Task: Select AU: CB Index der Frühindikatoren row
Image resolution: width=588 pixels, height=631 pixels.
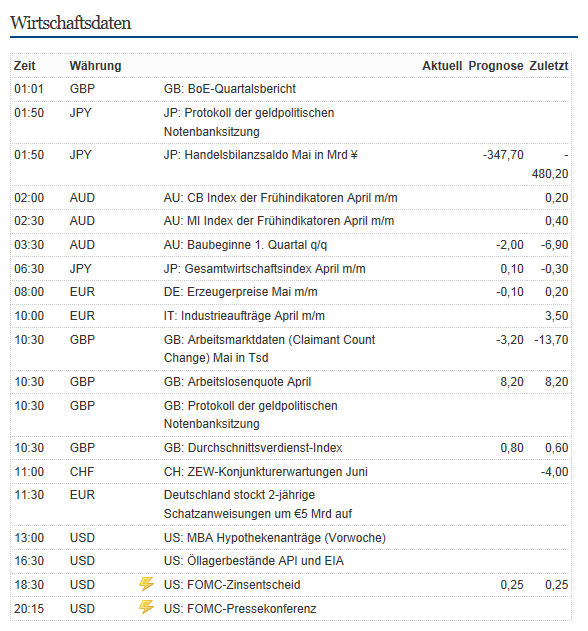Action: [x=291, y=198]
